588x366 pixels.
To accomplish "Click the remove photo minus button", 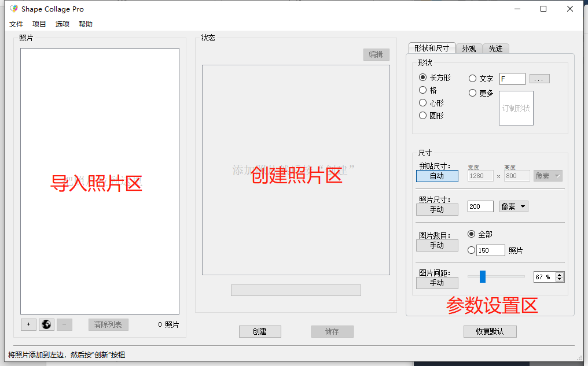I will click(x=64, y=324).
